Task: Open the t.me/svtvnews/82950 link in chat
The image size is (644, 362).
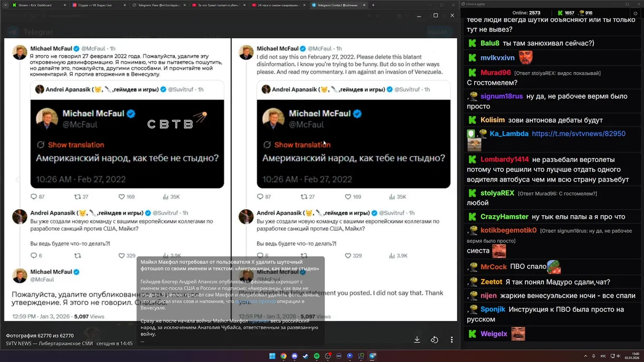Action: 579,134
